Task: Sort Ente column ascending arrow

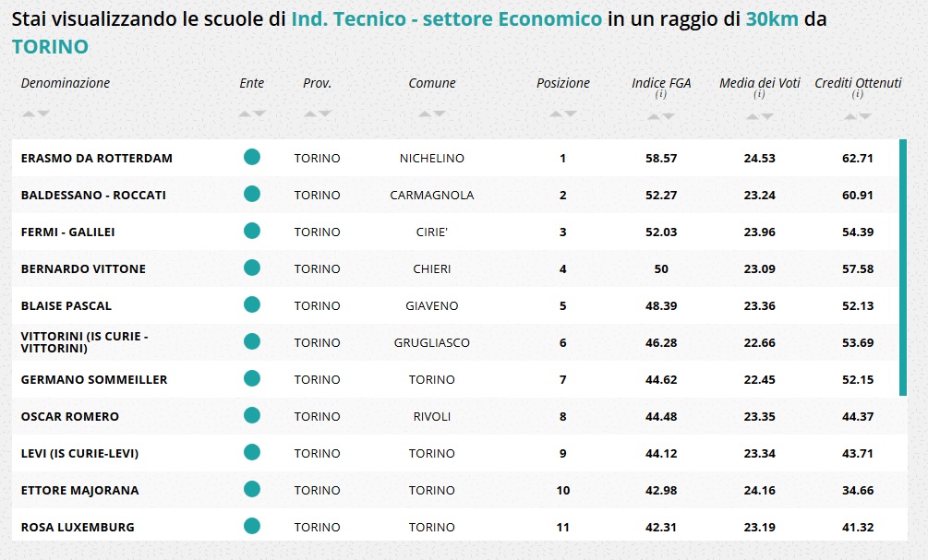Action: pos(245,113)
